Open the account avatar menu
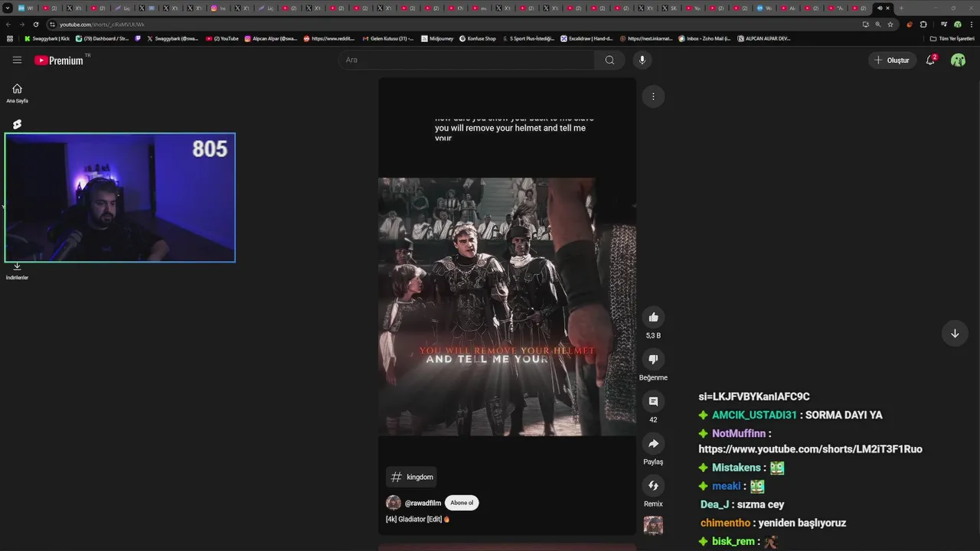980x551 pixels. coord(958,60)
